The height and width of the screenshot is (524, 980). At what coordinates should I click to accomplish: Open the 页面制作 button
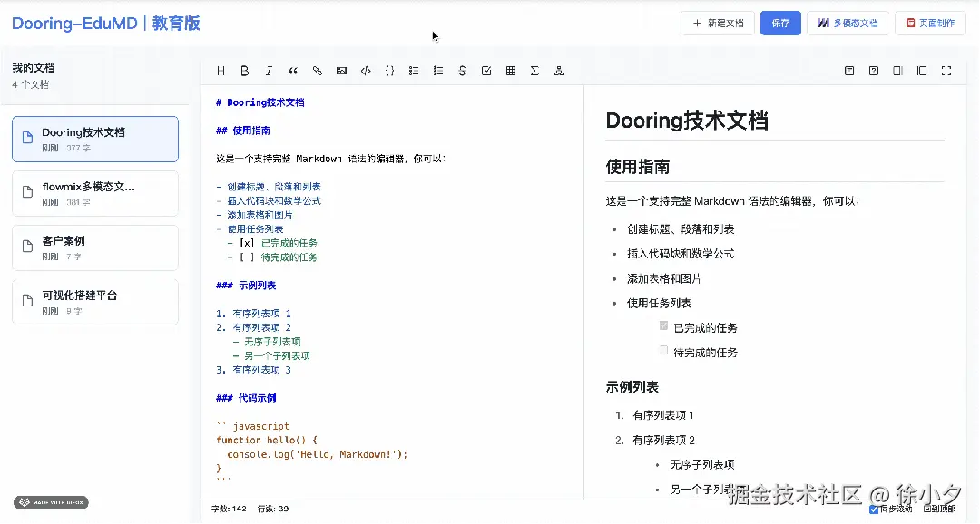tap(931, 23)
